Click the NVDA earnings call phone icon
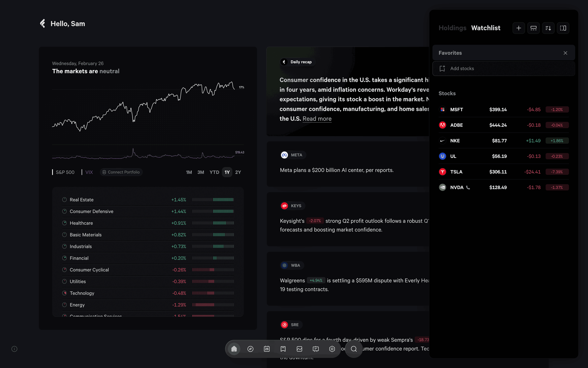588x368 pixels. [468, 187]
